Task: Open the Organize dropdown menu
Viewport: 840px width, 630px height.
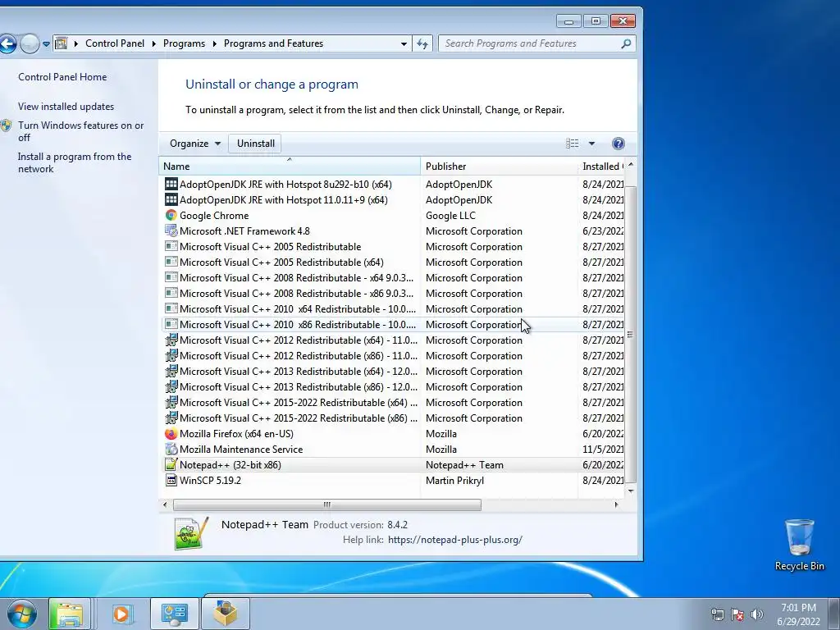Action: tap(195, 144)
